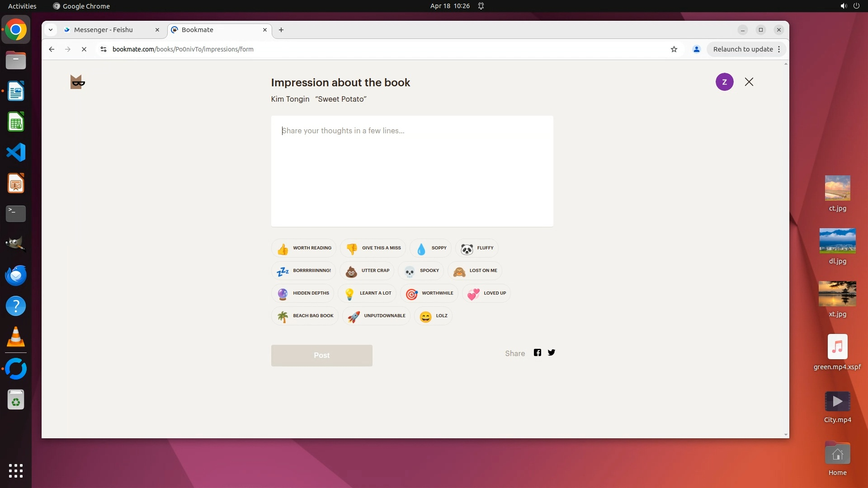Share impression via Facebook icon
This screenshot has height=488, width=868.
coord(537,353)
